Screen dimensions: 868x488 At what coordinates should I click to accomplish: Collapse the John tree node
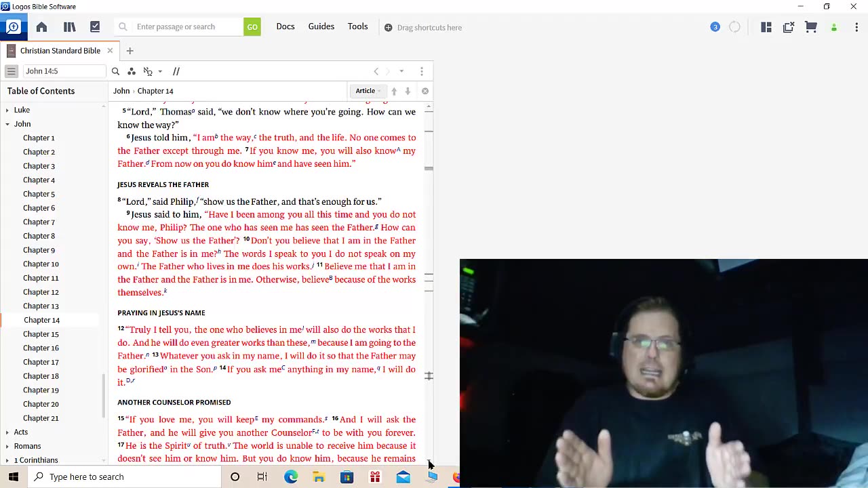point(7,124)
